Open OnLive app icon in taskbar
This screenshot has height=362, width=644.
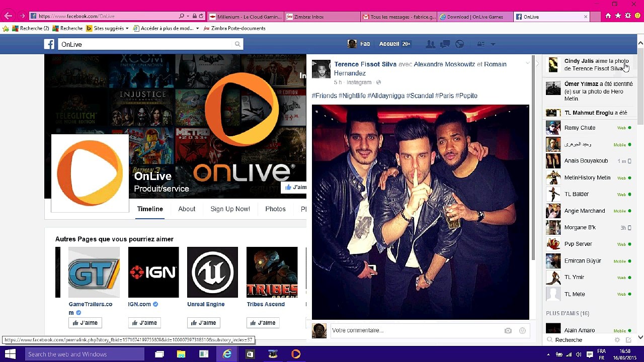[296, 354]
